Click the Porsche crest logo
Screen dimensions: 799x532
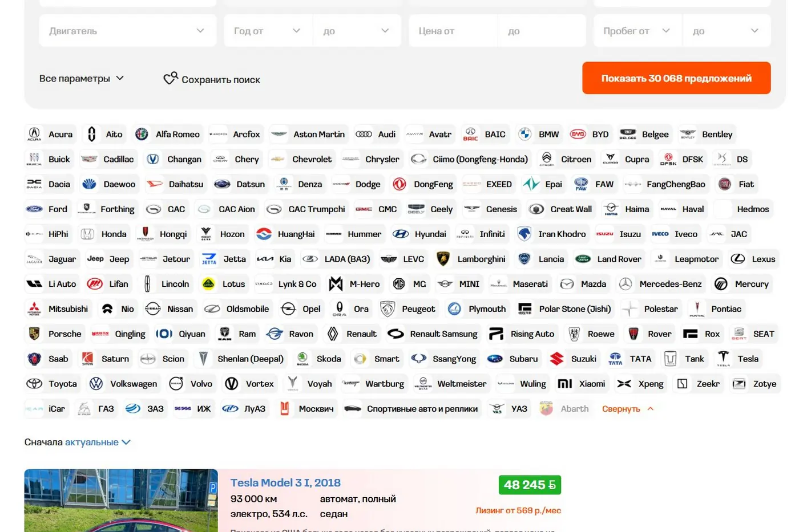[34, 334]
